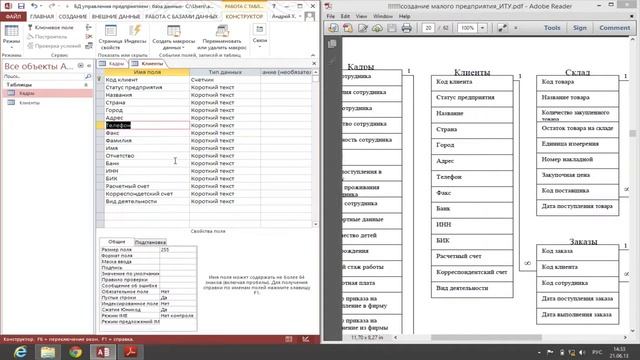Open Tools pane in Adobe Reader

552,28
